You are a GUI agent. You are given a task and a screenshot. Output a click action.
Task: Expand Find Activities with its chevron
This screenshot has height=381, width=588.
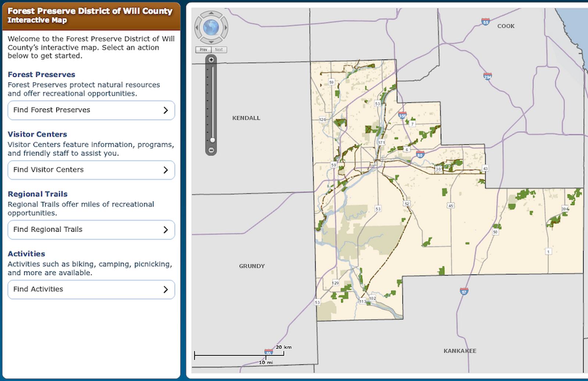click(166, 289)
